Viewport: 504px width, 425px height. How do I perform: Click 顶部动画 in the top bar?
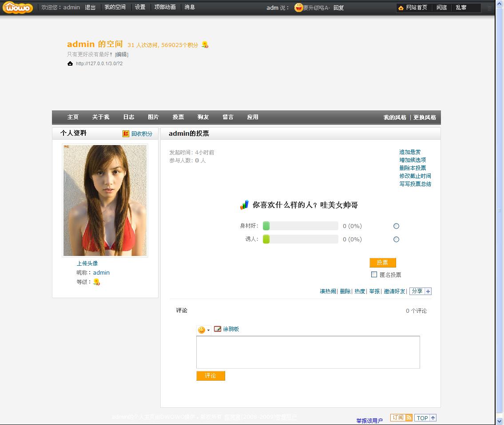(165, 7)
